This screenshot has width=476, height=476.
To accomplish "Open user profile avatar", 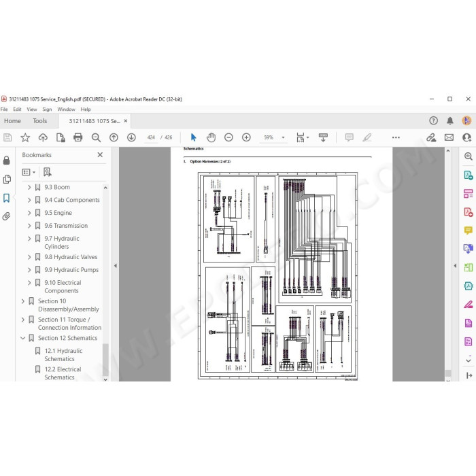I will pos(466,120).
